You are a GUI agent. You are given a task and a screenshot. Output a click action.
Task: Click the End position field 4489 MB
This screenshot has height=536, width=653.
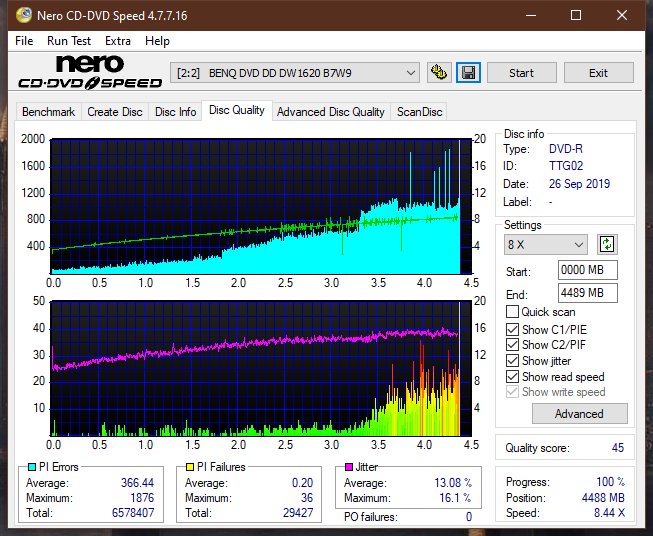tap(587, 293)
